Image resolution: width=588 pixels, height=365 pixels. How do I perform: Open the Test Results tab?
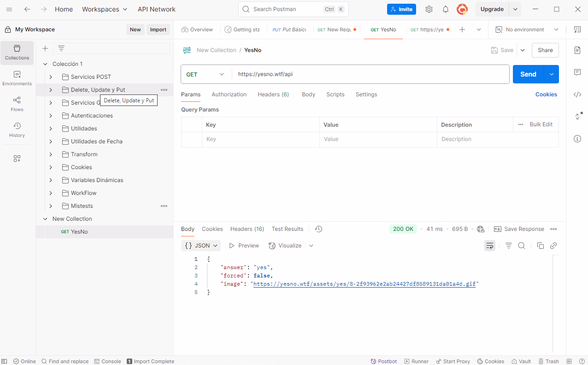click(287, 229)
